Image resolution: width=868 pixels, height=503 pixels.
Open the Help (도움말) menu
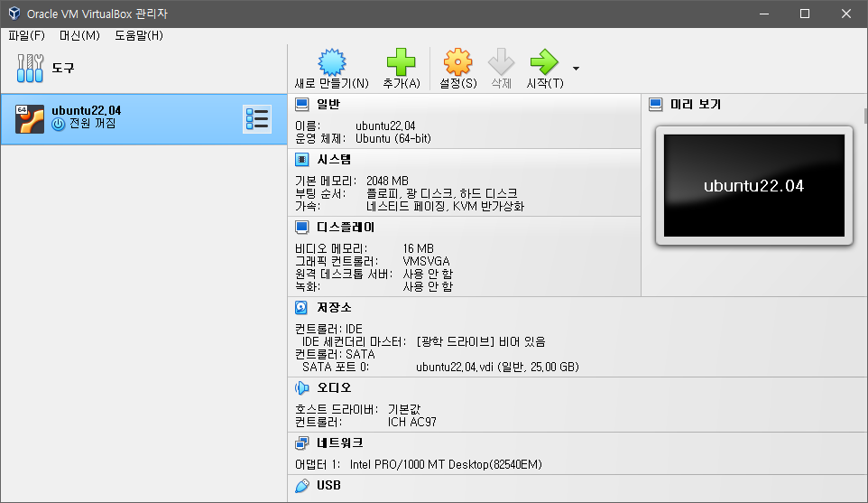click(x=139, y=35)
